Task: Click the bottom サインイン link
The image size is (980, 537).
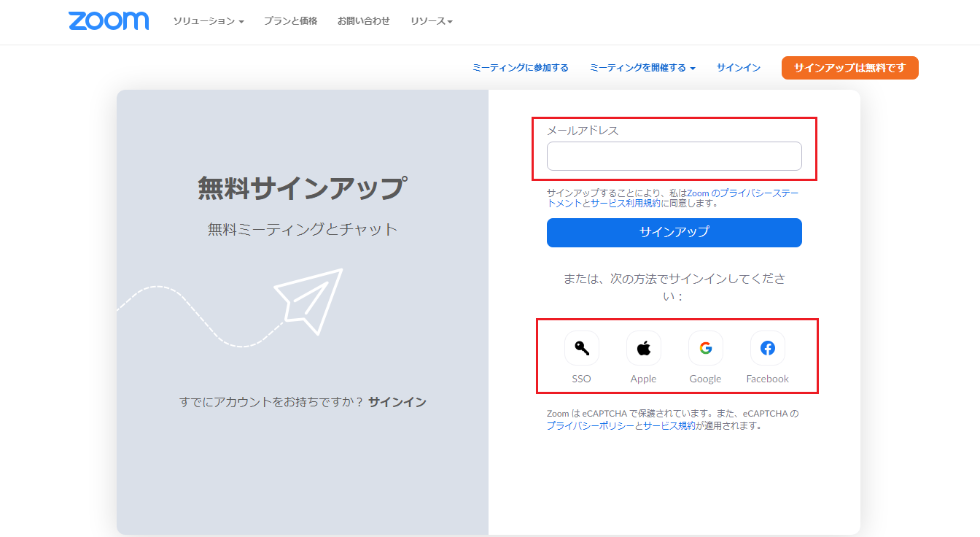Action: click(x=399, y=401)
